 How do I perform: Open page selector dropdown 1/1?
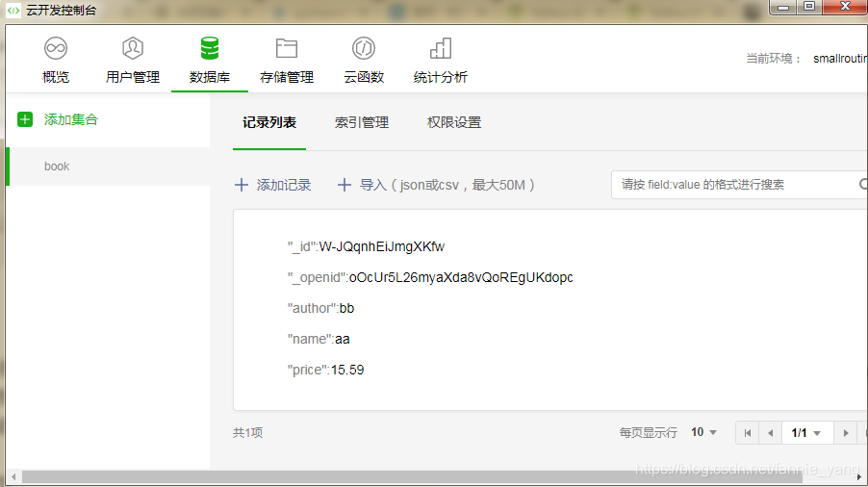point(807,433)
